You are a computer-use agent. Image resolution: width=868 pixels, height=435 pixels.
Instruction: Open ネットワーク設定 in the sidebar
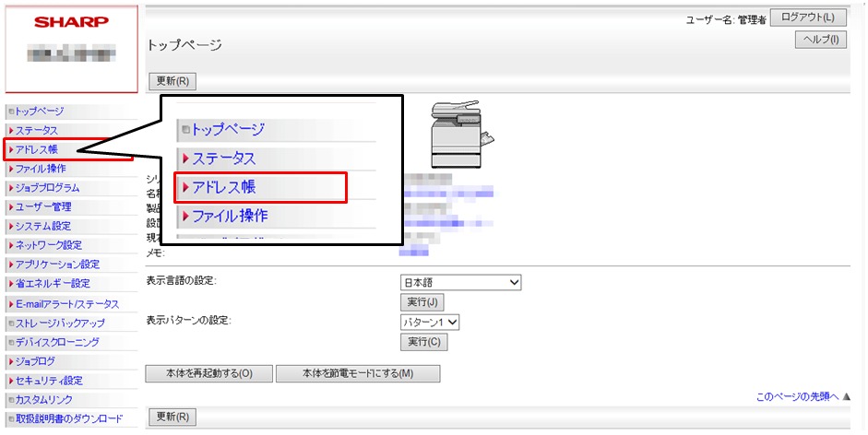click(x=48, y=245)
